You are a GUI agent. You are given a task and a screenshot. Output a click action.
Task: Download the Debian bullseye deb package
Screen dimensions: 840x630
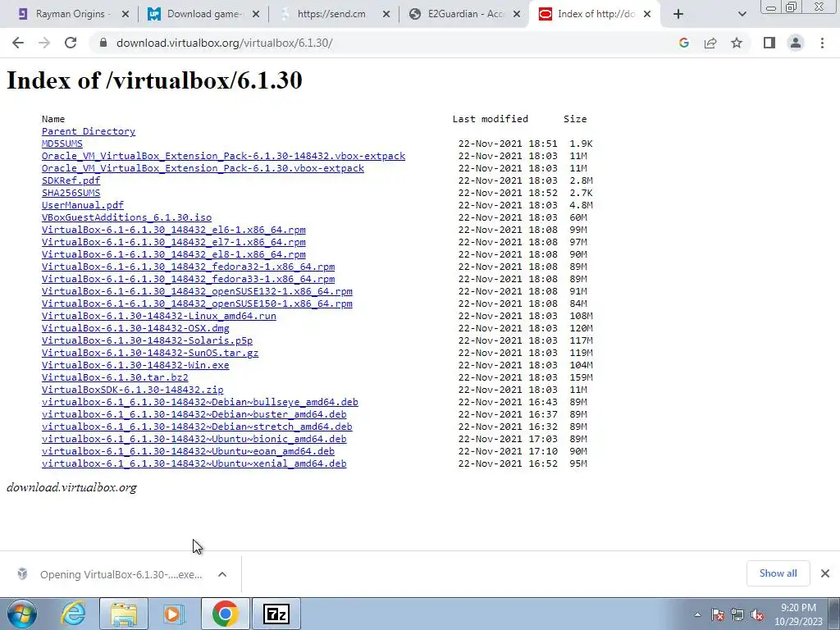200,402
